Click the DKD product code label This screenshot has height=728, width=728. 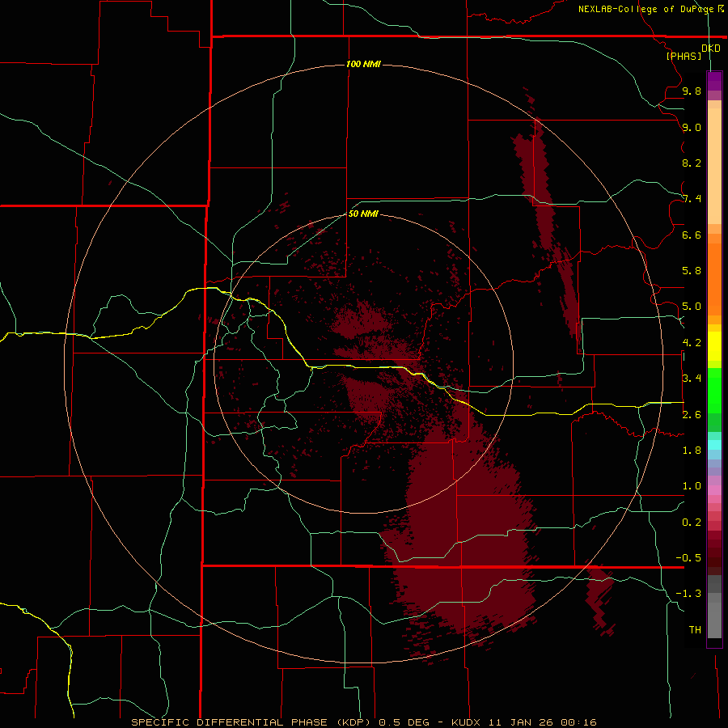(711, 49)
